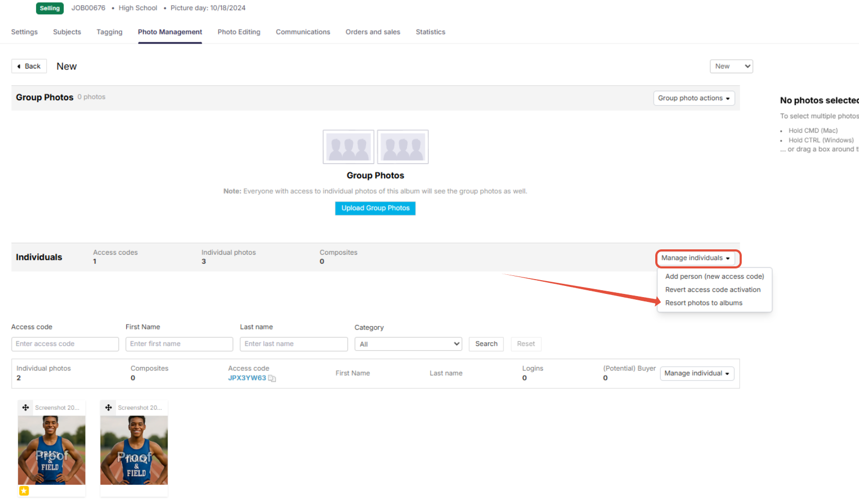
Task: Open the Subjects tab
Action: [x=67, y=32]
